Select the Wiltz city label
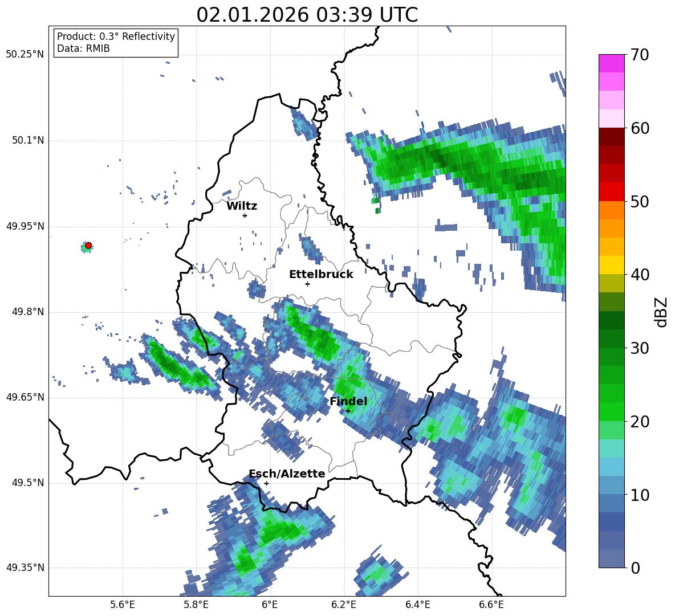Image resolution: width=675 pixels, height=616 pixels. (x=242, y=206)
